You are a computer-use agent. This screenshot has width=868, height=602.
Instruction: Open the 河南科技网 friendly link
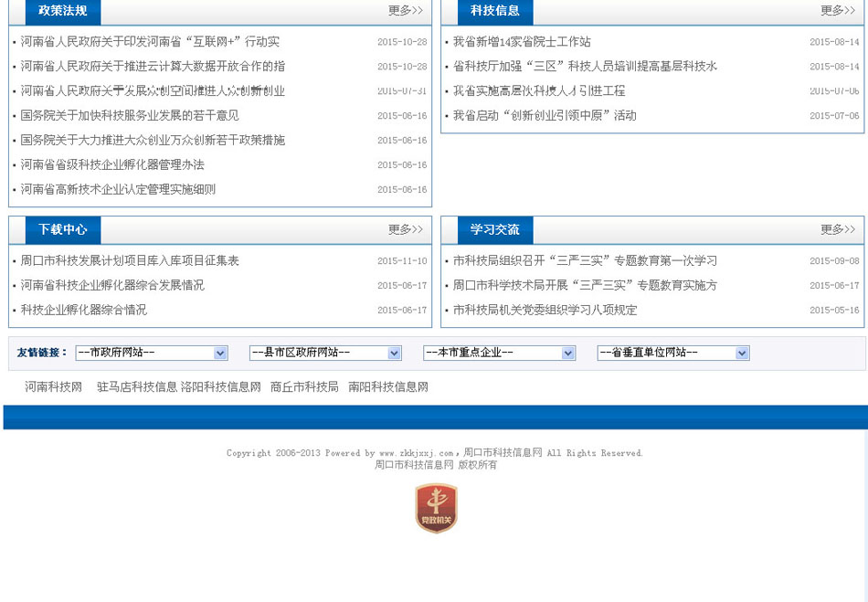[53, 386]
